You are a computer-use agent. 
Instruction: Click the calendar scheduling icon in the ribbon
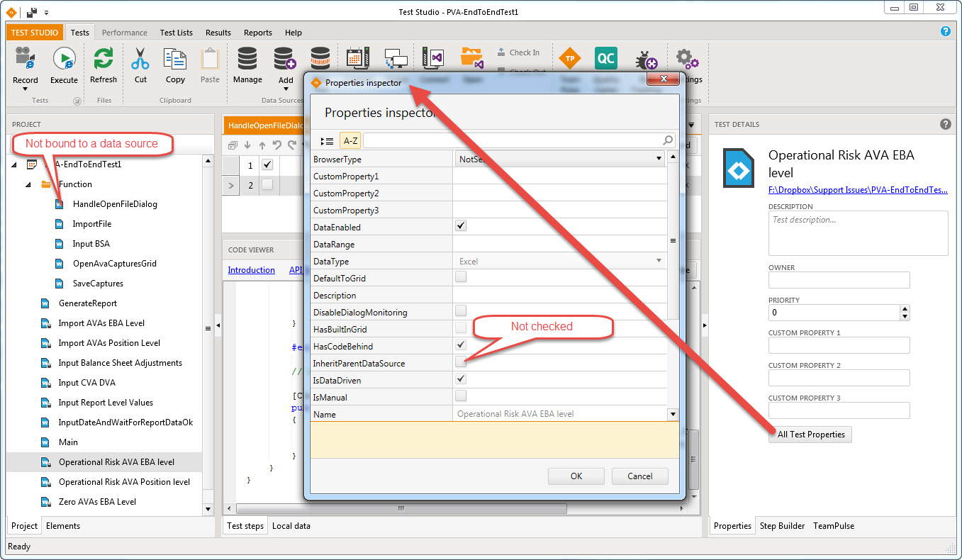[x=357, y=59]
